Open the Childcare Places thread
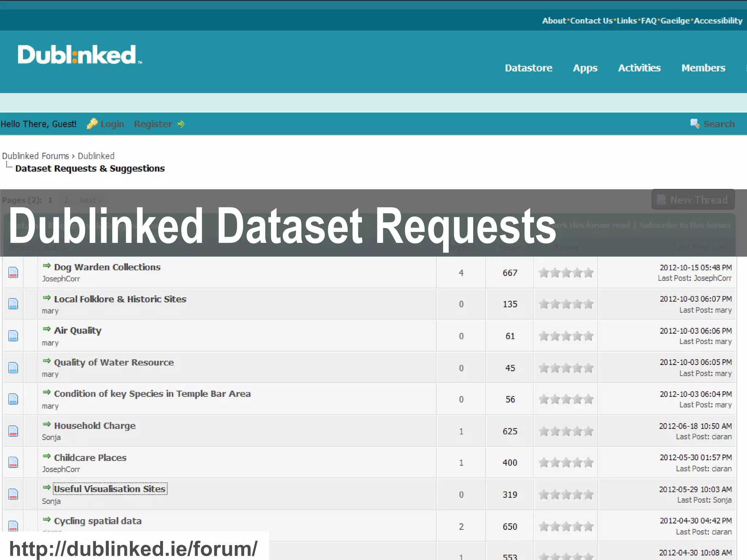Viewport: 747px width, 560px height. pos(90,458)
